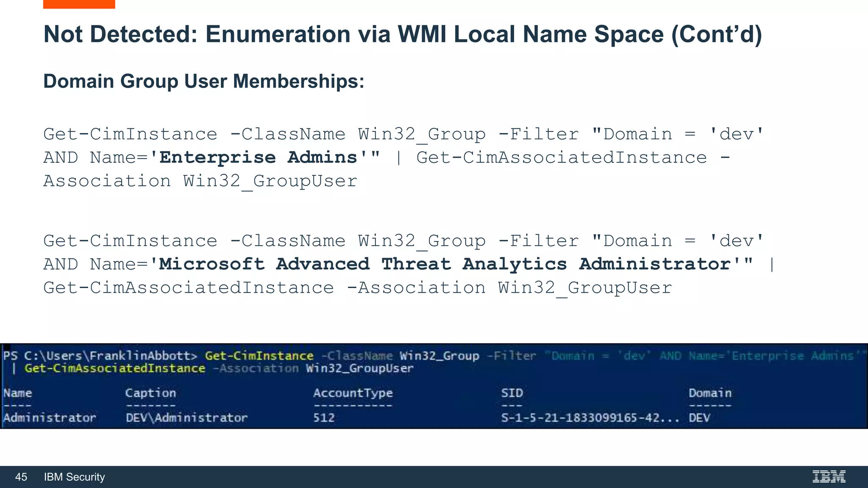Image resolution: width=868 pixels, height=488 pixels.
Task: Click the slide title 'Not Detected: Enumeration via WMI'
Action: coord(403,34)
